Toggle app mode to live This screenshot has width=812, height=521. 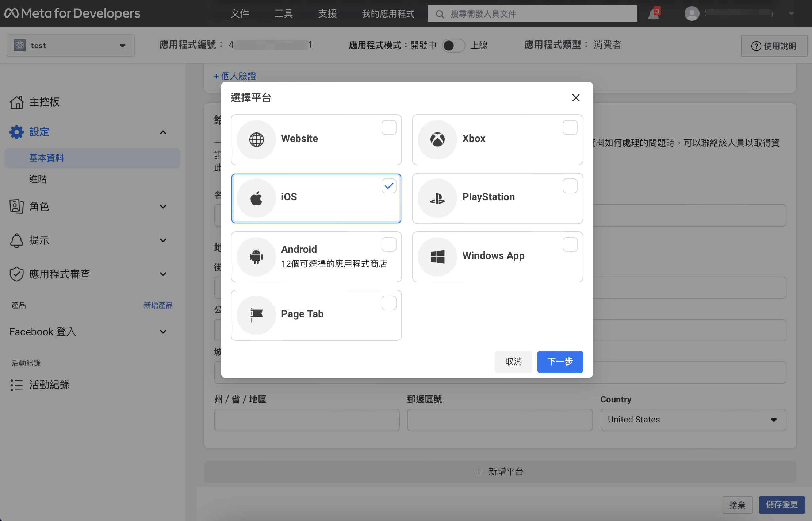(453, 46)
